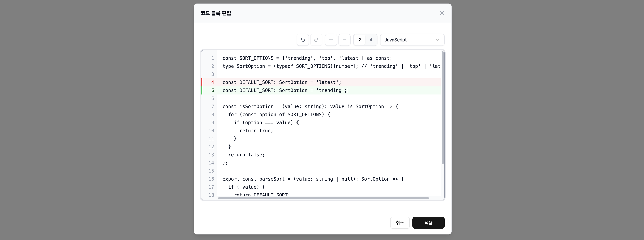Expand language list via chevron arrow
Image resolution: width=644 pixels, height=240 pixels.
tap(437, 40)
